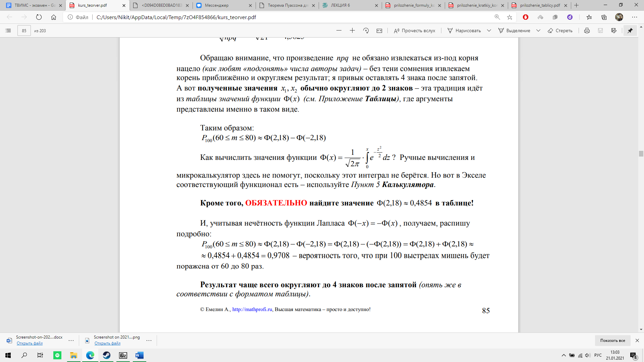This screenshot has width=644, height=362.
Task: Open the browser settings and more menu
Action: [634, 17]
